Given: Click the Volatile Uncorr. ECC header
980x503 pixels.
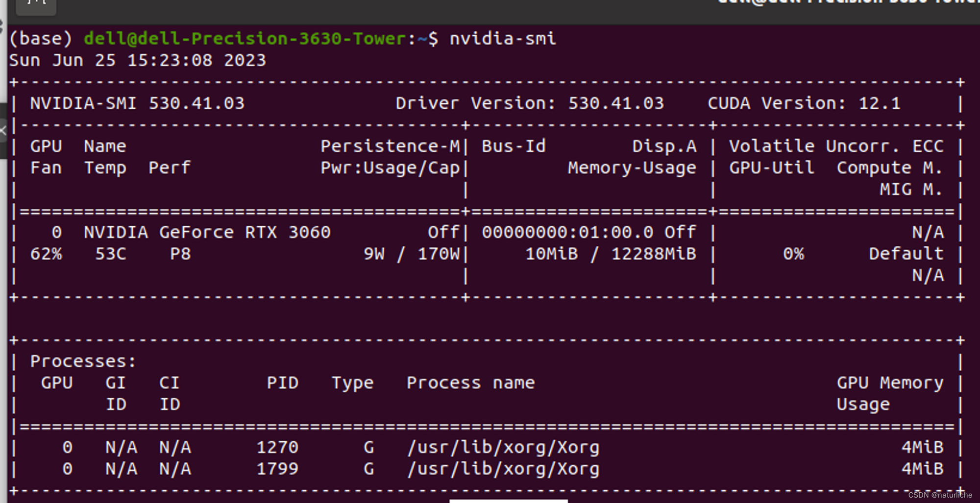Looking at the screenshot, I should 836,146.
